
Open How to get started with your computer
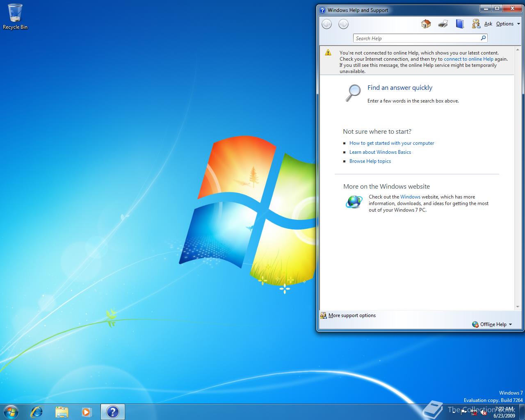pos(392,143)
